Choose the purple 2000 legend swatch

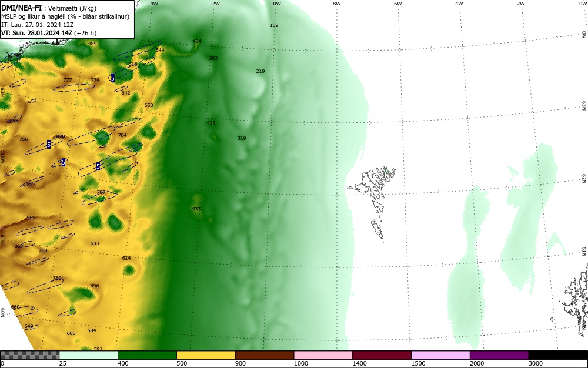pyautogui.click(x=499, y=355)
